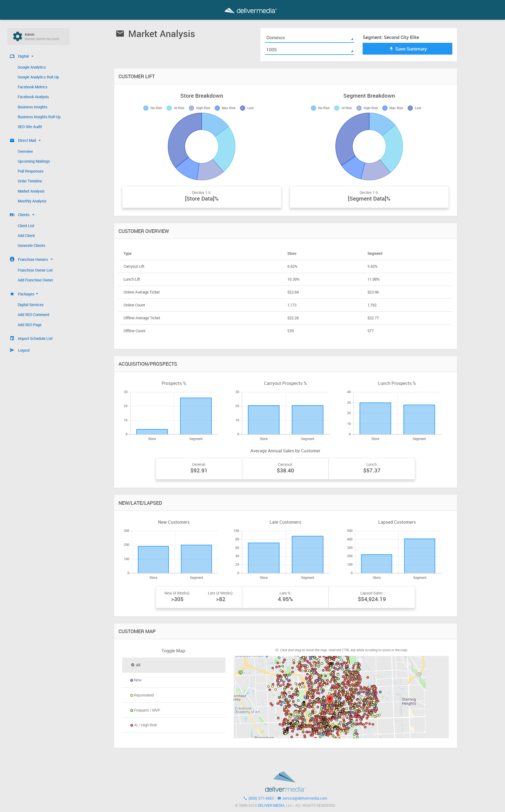The image size is (505, 812).
Task: Click the Logout arrow icon
Action: click(12, 350)
